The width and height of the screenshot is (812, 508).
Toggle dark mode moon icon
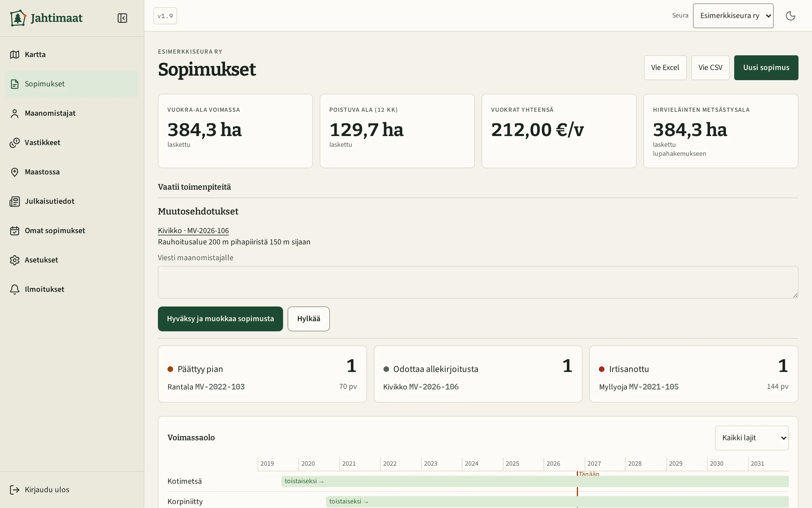(x=790, y=16)
